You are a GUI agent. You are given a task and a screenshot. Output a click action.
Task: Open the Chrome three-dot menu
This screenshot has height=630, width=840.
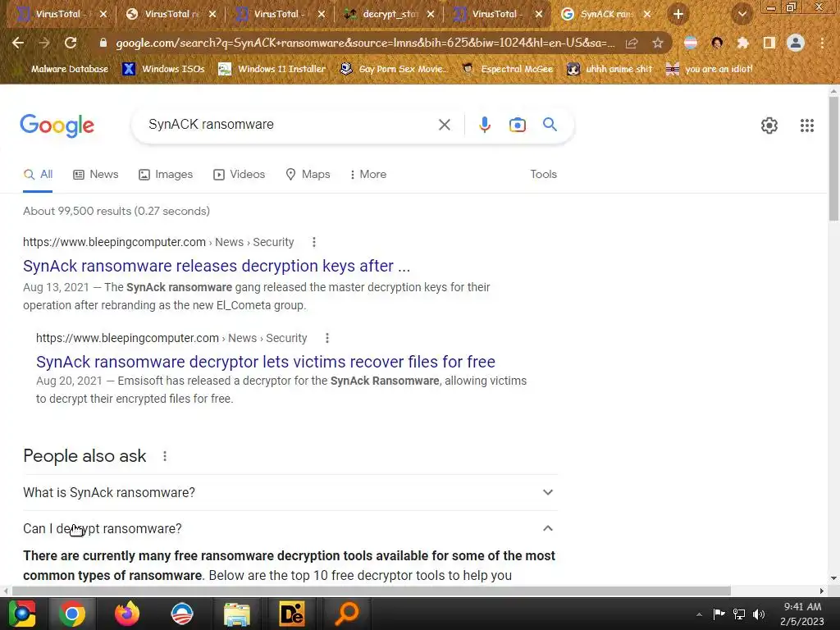tap(822, 43)
